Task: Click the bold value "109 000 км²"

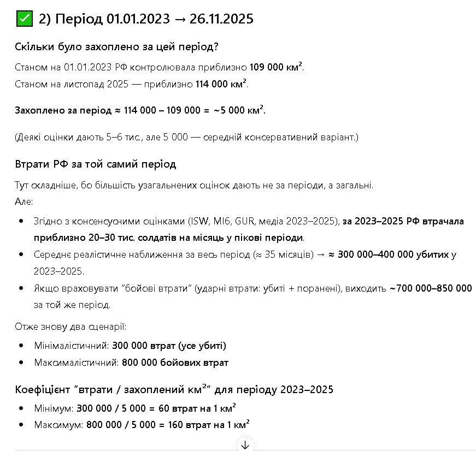Action: (x=277, y=68)
